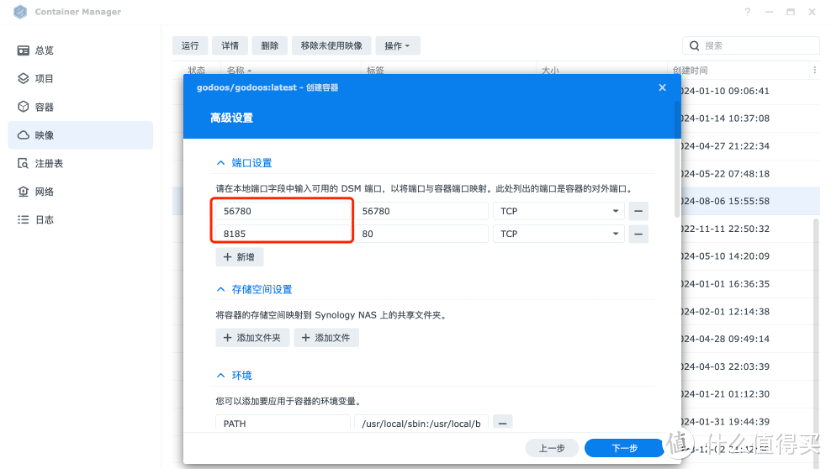Remove the PATH environment variable row
The image size is (832, 470).
coord(502,423)
